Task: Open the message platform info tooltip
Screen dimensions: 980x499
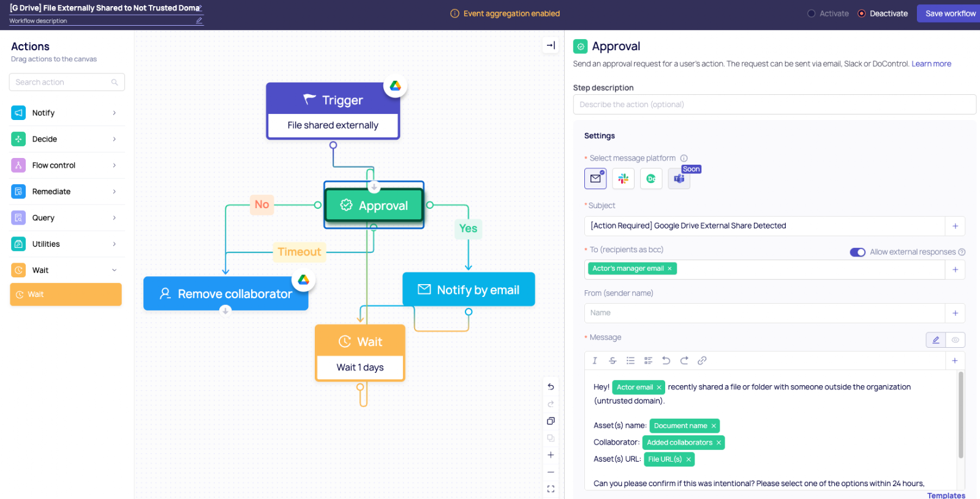Action: click(684, 158)
